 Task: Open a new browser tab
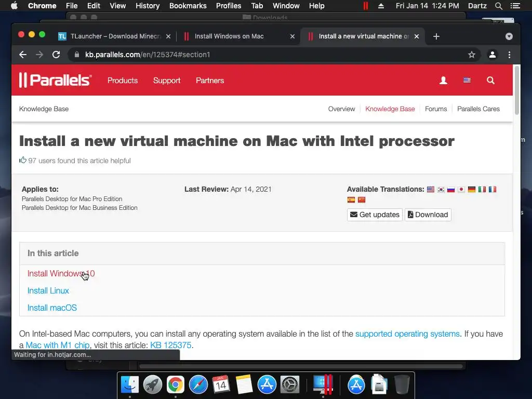coord(436,36)
